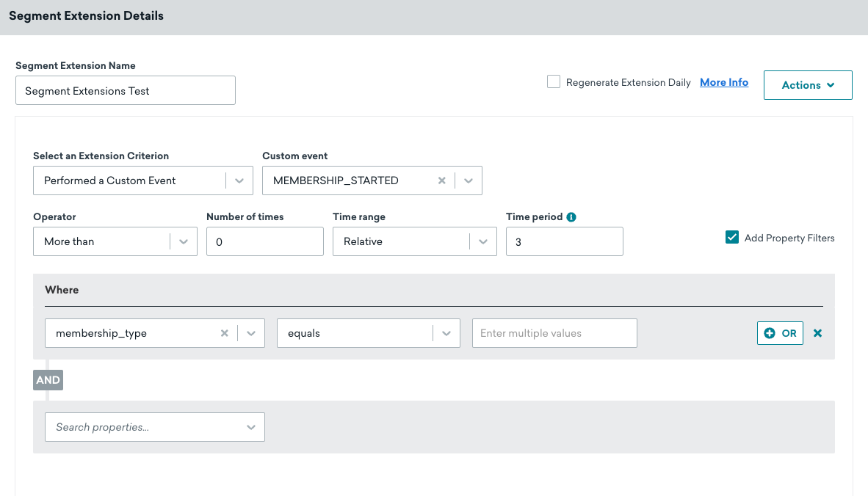Open the Extension Criterion dropdown
868x496 pixels.
point(239,180)
